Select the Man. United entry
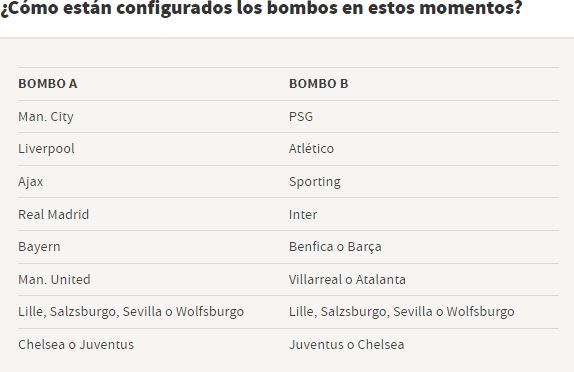The width and height of the screenshot is (574, 372). coord(54,280)
